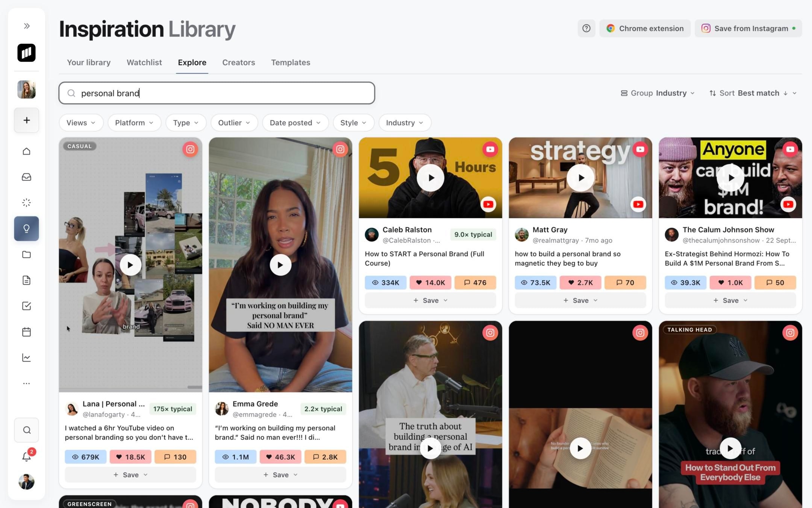Expand the Platform filter dropdown
The width and height of the screenshot is (812, 508).
click(134, 123)
